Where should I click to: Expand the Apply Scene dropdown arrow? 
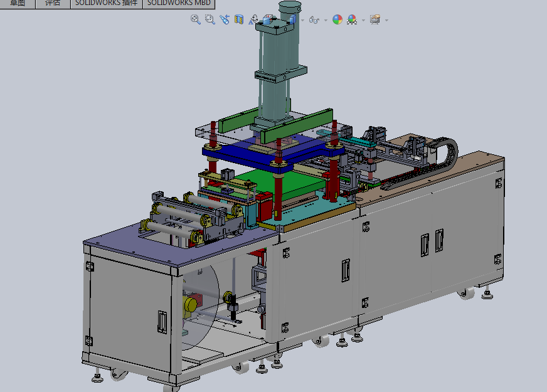pos(363,20)
